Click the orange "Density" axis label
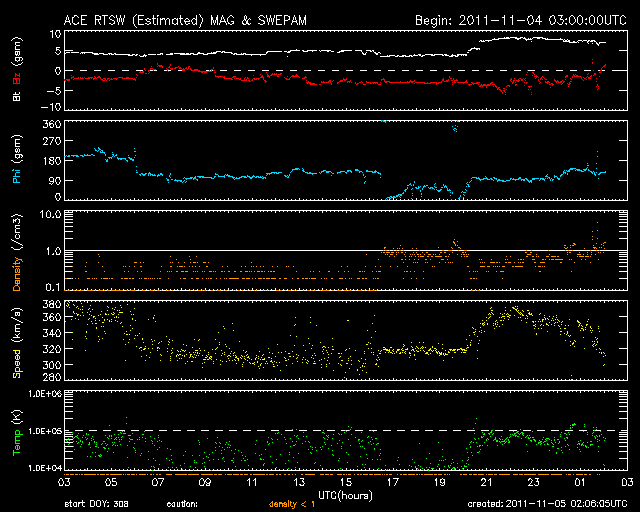This screenshot has width=640, height=512. [x=17, y=273]
